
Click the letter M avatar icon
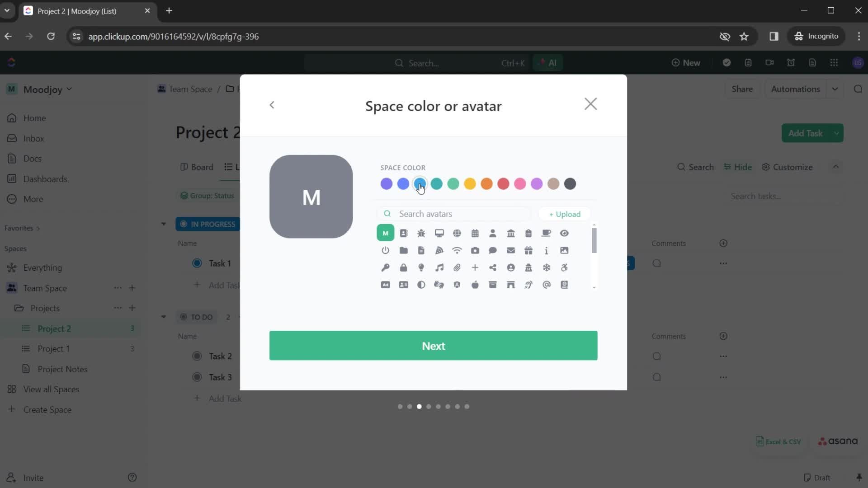pos(386,232)
